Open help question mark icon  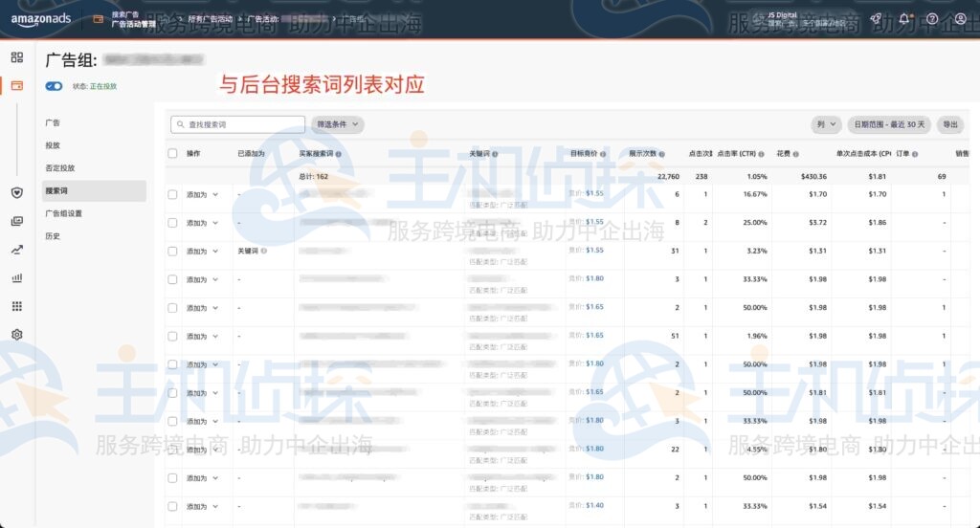tap(932, 19)
